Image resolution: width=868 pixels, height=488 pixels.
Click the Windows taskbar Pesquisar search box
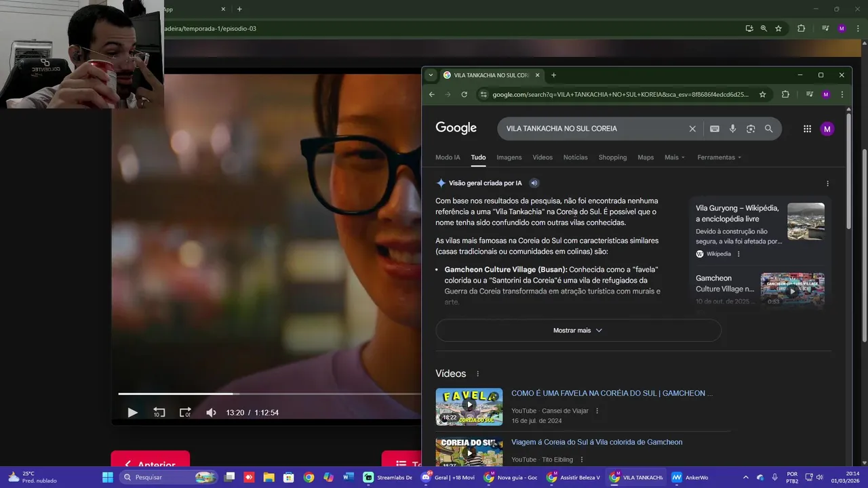[x=170, y=477]
